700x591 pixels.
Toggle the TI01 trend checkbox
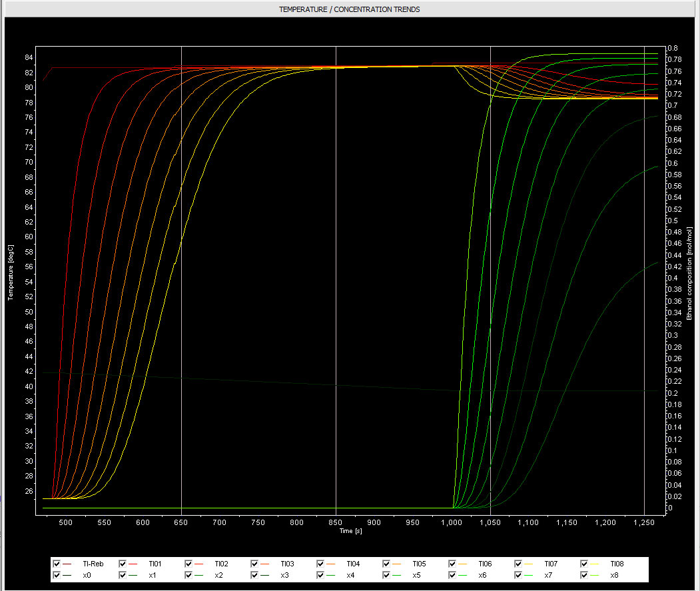[123, 564]
